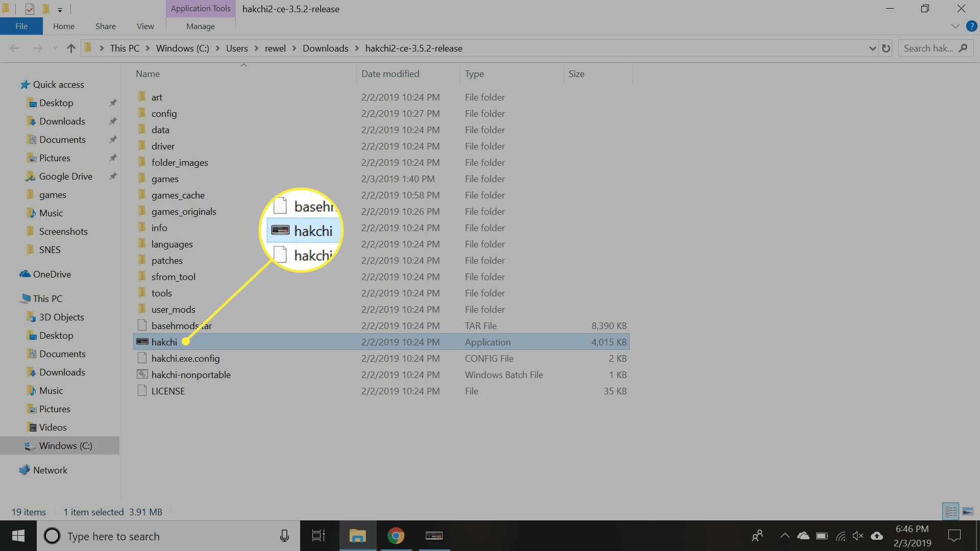This screenshot has height=551, width=980.
Task: Open the hakchi.exe.config file
Action: tap(185, 357)
